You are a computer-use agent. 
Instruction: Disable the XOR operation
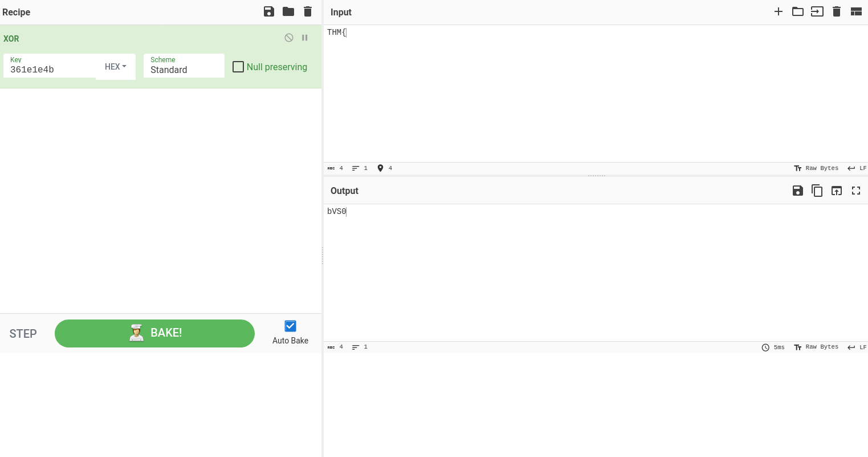point(289,38)
